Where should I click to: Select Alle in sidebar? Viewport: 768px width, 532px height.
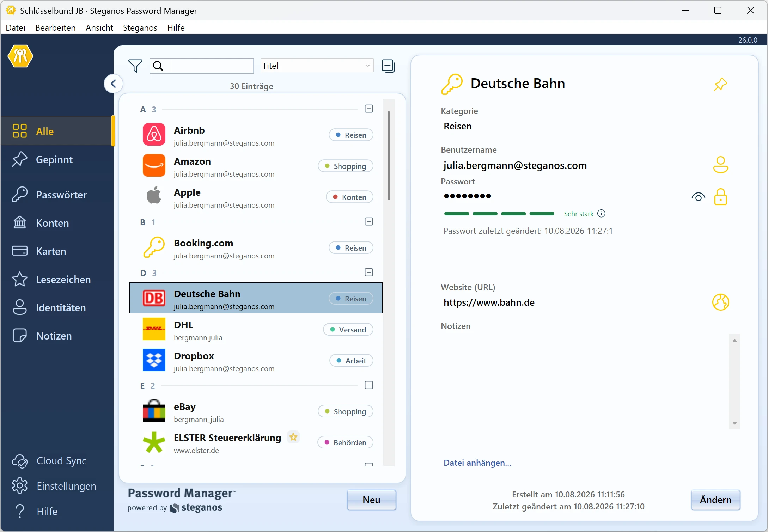[57, 131]
